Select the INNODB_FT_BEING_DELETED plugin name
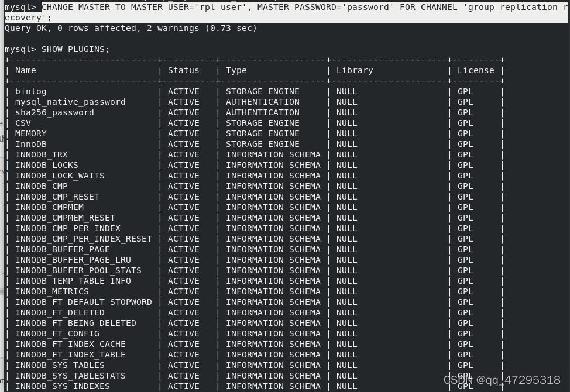 75,324
